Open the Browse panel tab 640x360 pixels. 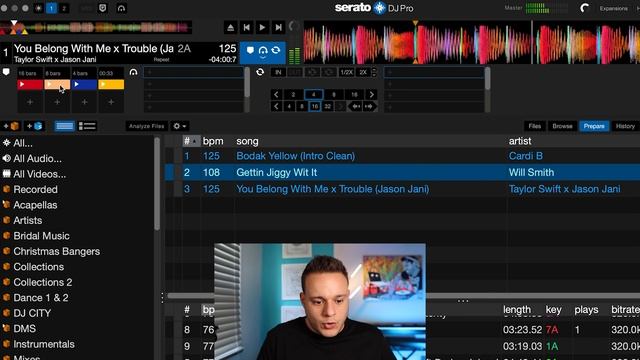click(x=562, y=126)
